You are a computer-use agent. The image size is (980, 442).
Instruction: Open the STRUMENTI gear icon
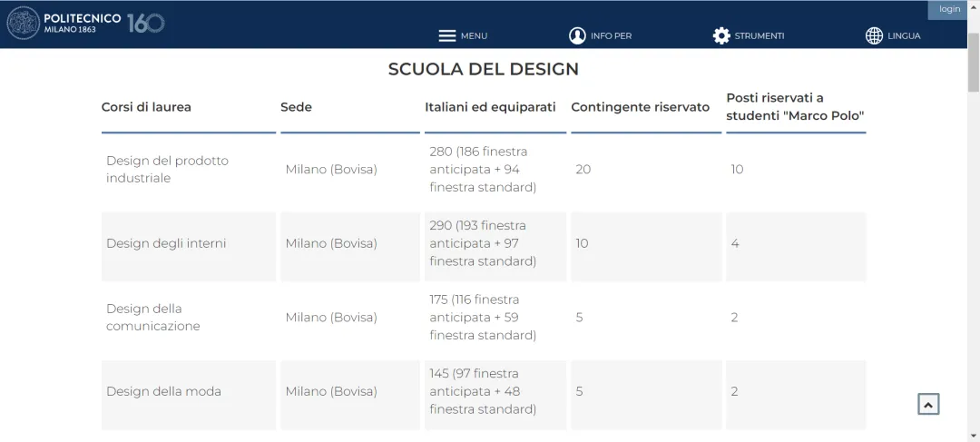[721, 35]
